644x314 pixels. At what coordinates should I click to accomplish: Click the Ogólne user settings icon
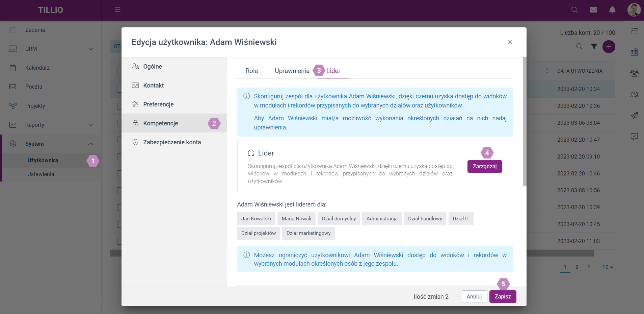pos(135,66)
